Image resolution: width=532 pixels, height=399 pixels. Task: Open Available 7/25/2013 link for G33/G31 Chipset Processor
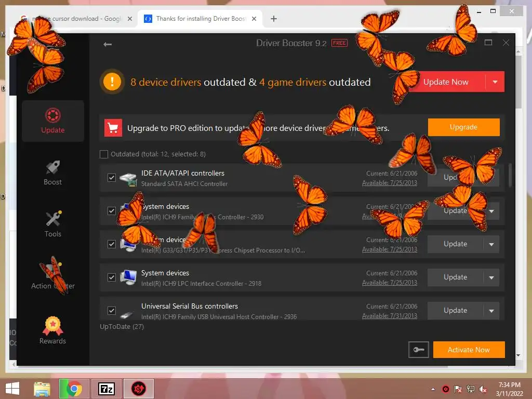click(390, 249)
